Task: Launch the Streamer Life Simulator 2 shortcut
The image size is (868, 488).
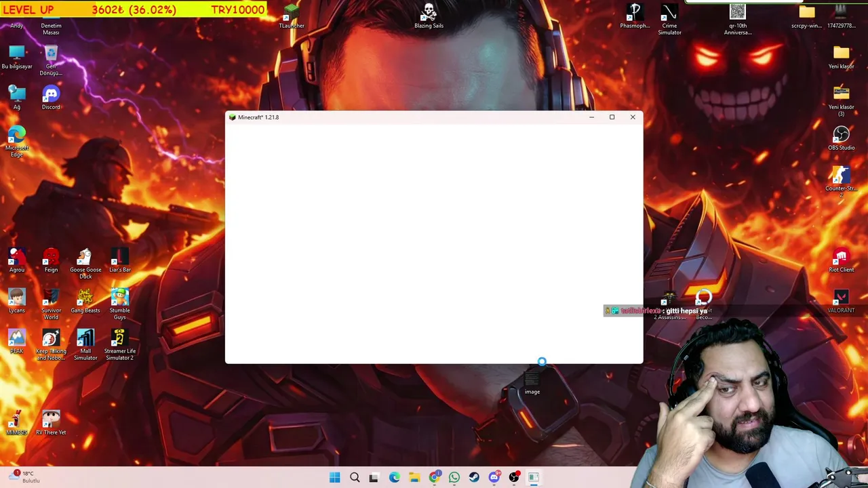Action: [119, 344]
